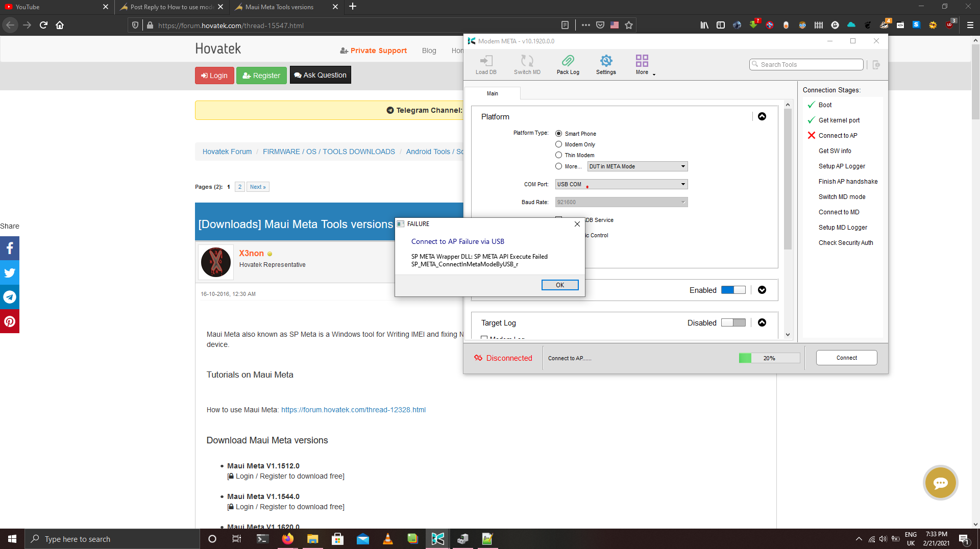980x549 pixels.
Task: Expand the section beside the Enabled switch
Action: (x=762, y=290)
